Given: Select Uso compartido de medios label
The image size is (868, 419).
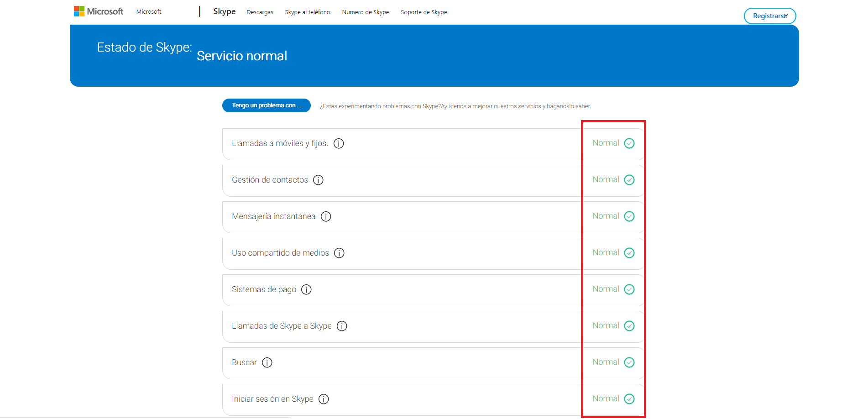Looking at the screenshot, I should (280, 253).
